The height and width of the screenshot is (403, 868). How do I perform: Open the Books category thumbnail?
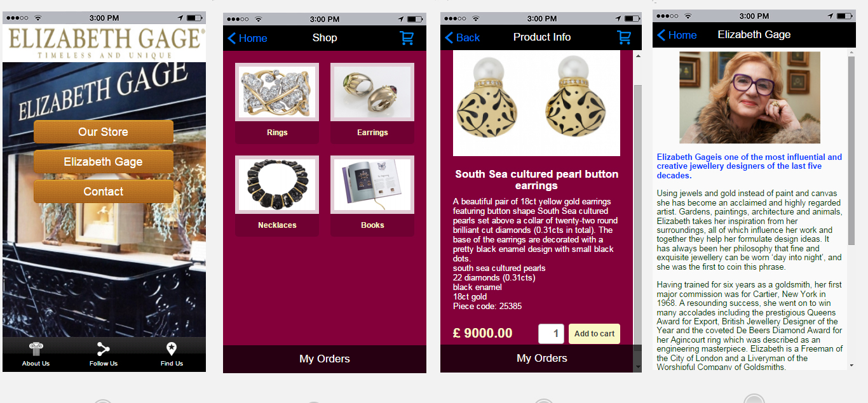click(x=372, y=185)
